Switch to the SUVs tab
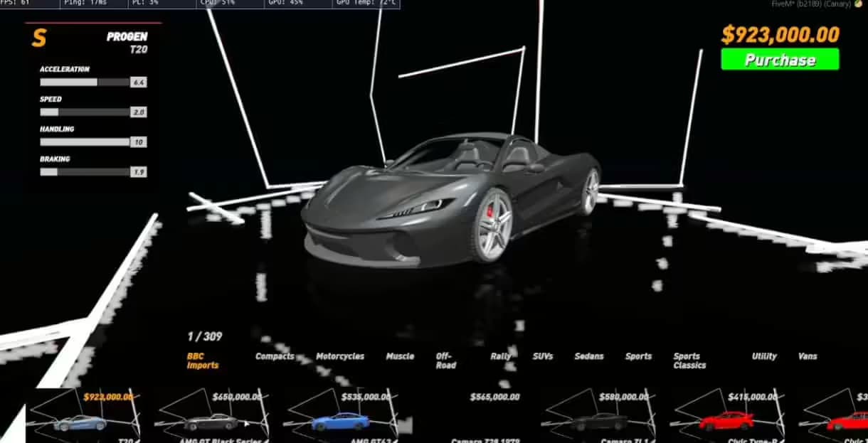Viewport: 868px width, 443px height. (542, 356)
